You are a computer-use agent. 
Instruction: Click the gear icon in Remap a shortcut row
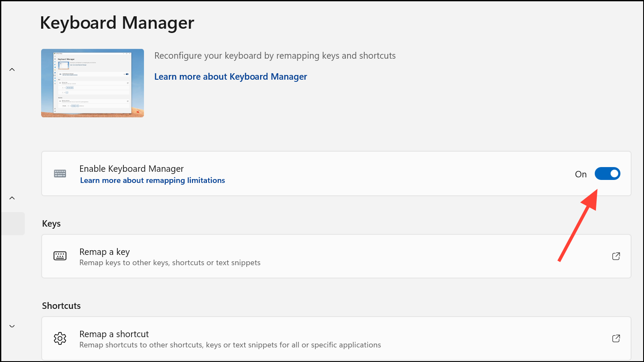click(60, 338)
